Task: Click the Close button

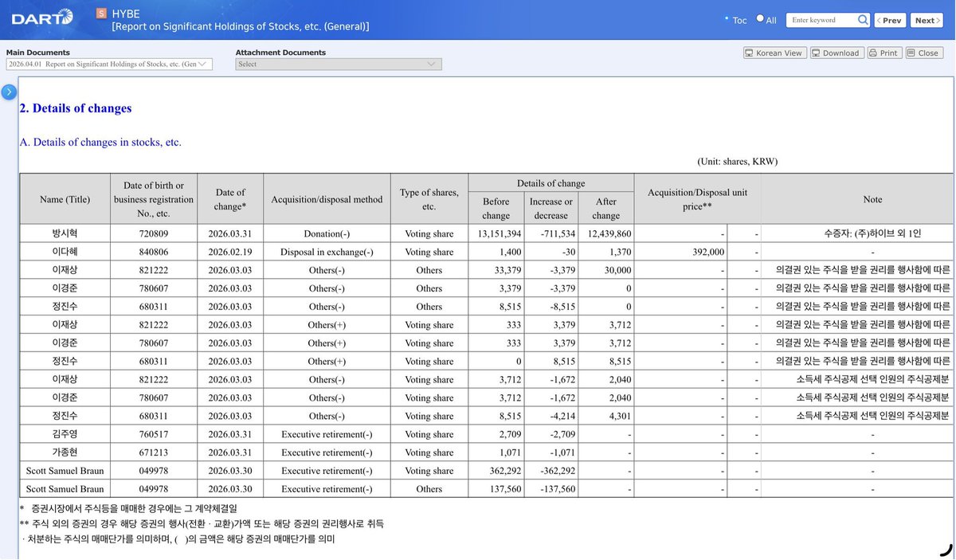Action: pyautogui.click(x=923, y=53)
